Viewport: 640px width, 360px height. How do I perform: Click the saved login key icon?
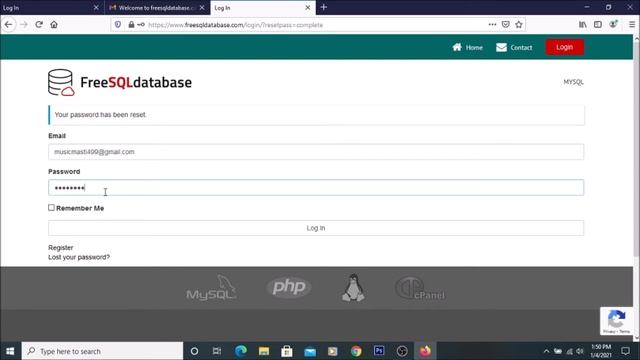click(x=141, y=24)
